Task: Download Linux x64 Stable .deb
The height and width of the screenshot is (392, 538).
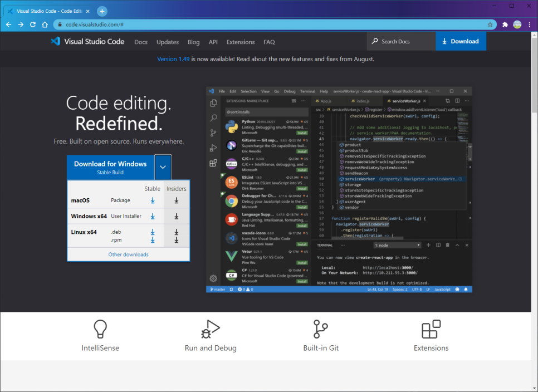Action: coord(153,232)
